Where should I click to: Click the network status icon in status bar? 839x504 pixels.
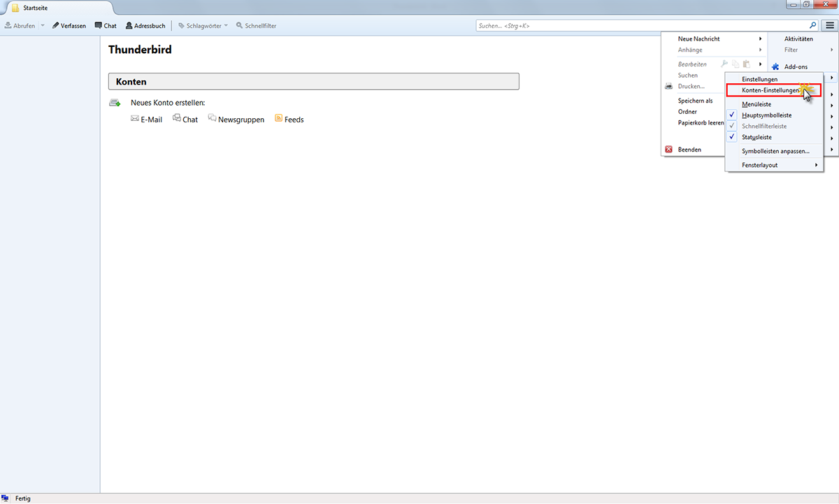pyautogui.click(x=5, y=498)
